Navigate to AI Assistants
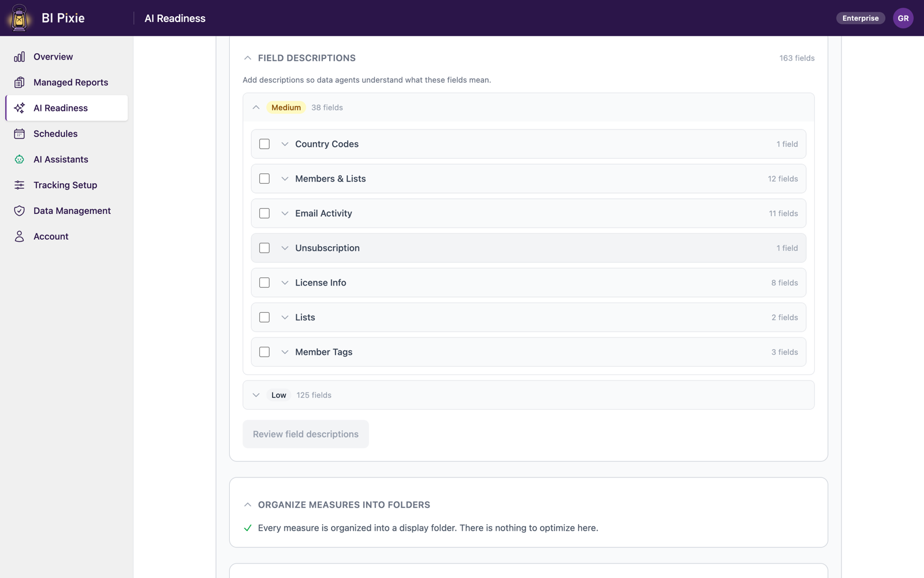 (67, 160)
